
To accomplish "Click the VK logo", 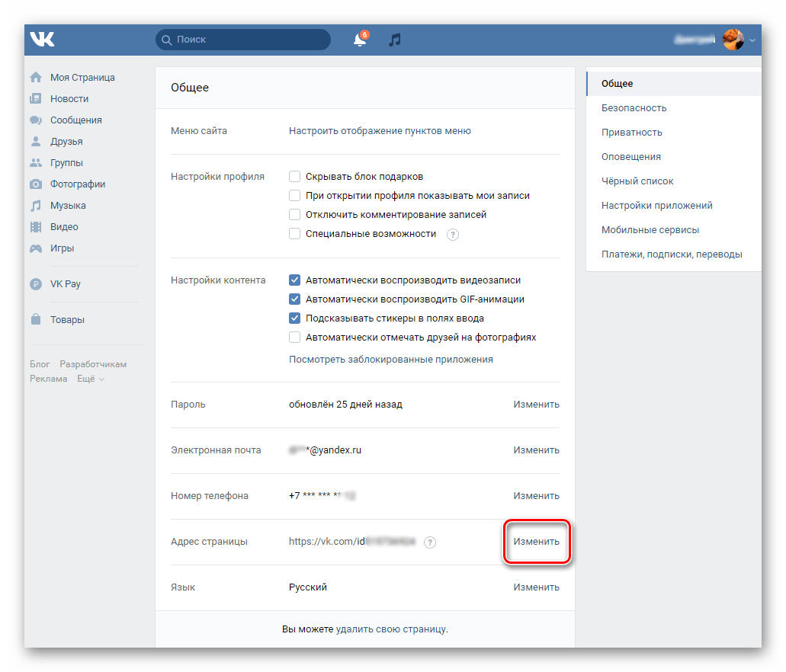I will coord(42,39).
